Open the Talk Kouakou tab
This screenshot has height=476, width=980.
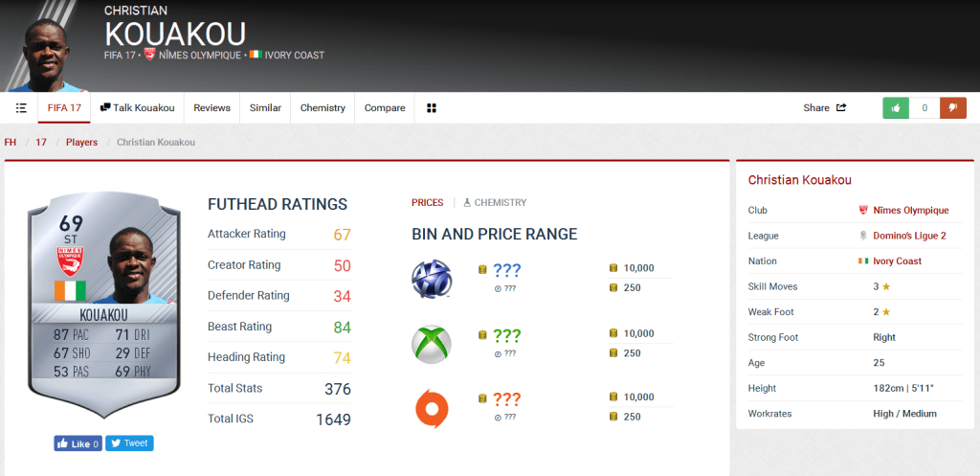click(x=137, y=108)
